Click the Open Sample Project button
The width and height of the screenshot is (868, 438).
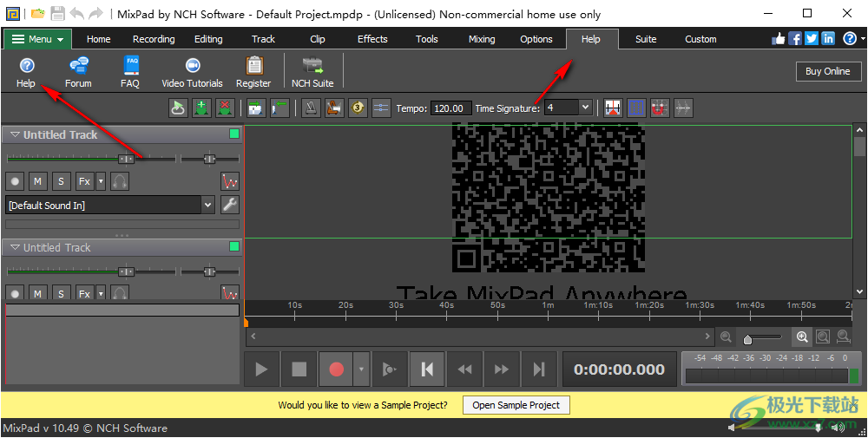(x=516, y=405)
